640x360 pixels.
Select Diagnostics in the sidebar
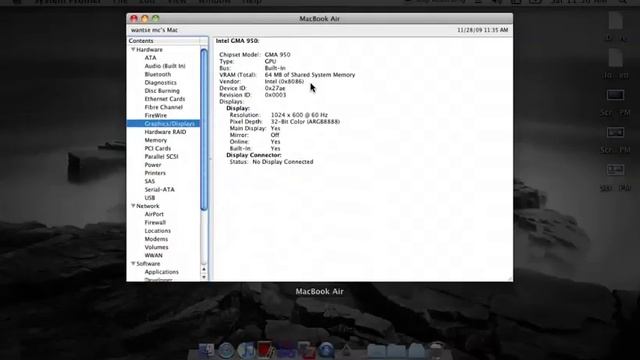pos(160,82)
